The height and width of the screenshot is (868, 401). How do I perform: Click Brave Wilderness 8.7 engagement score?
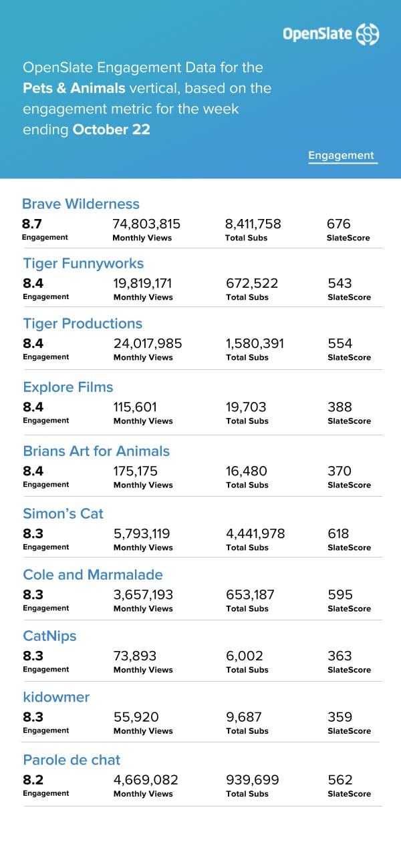tap(31, 224)
